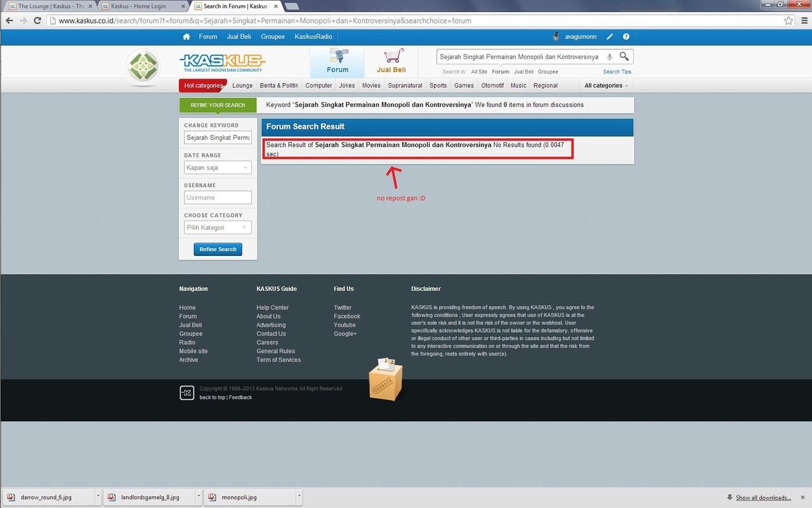Open footer Twitter link
812x508 pixels.
(x=343, y=307)
